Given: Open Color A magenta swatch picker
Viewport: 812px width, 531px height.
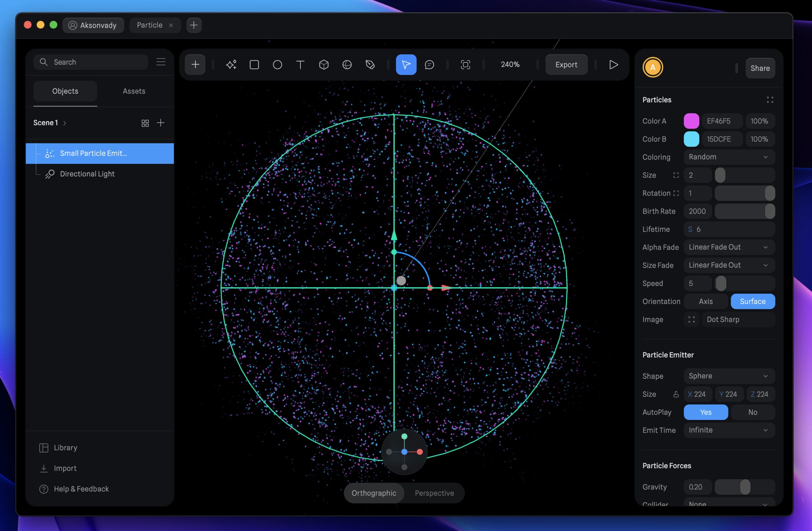Looking at the screenshot, I should click(691, 121).
